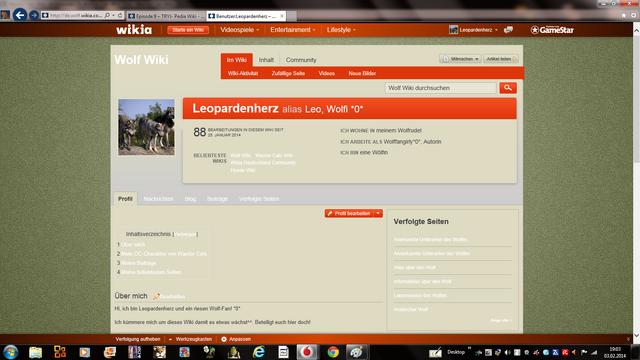Expand the Lifestyle menu
Image resolution: width=640 pixels, height=360 pixels.
click(341, 30)
